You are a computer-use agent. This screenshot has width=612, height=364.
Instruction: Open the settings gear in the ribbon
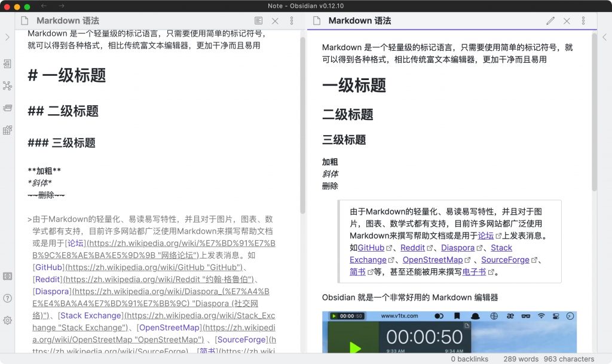7,320
